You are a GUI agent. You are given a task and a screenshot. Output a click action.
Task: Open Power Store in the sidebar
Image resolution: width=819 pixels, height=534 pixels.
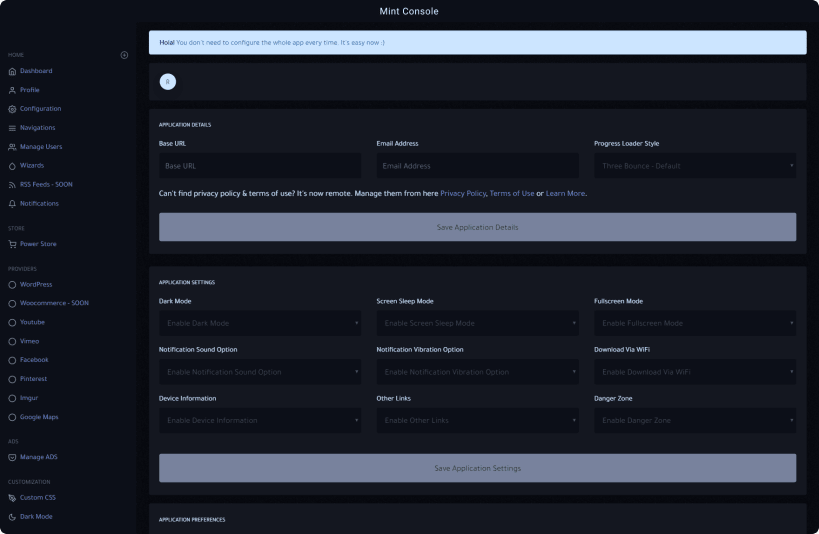click(x=38, y=244)
